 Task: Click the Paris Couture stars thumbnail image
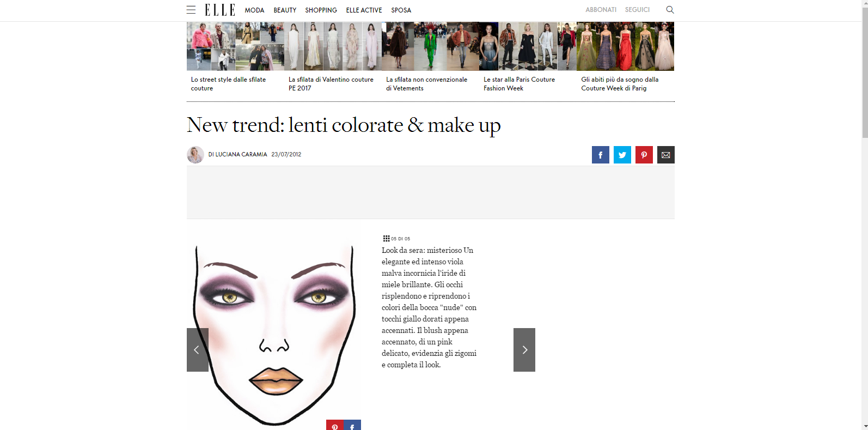point(528,46)
